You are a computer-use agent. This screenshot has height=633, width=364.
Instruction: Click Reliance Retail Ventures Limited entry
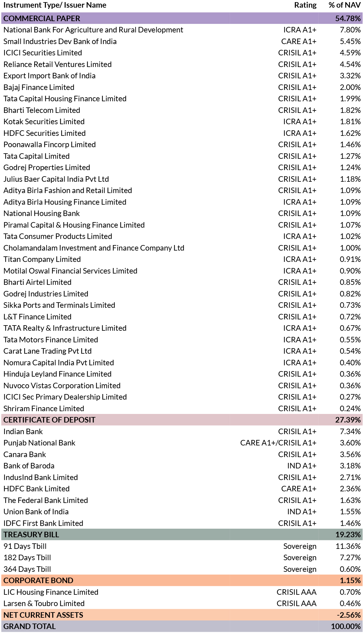(58, 64)
